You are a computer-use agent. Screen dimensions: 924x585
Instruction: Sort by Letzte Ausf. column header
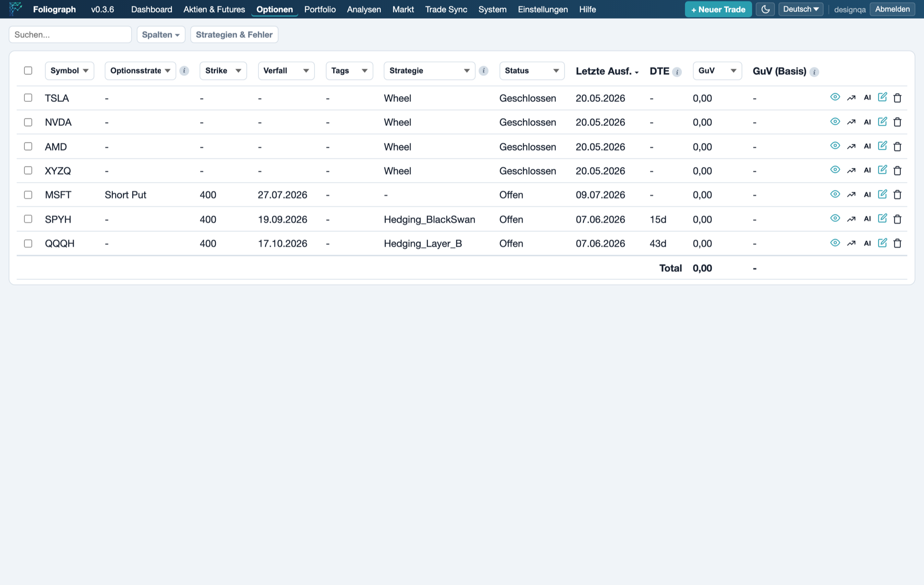[x=607, y=71]
